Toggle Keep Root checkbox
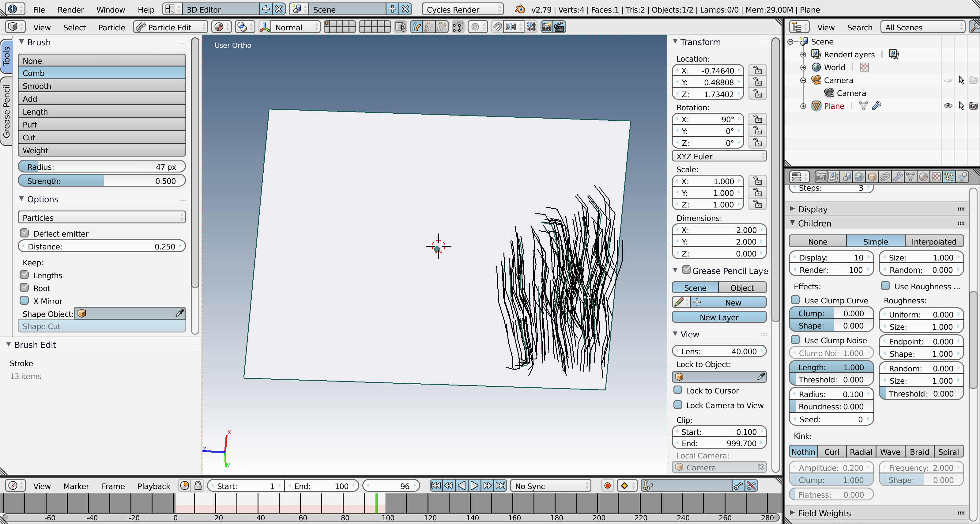This screenshot has height=524, width=980. coord(24,288)
